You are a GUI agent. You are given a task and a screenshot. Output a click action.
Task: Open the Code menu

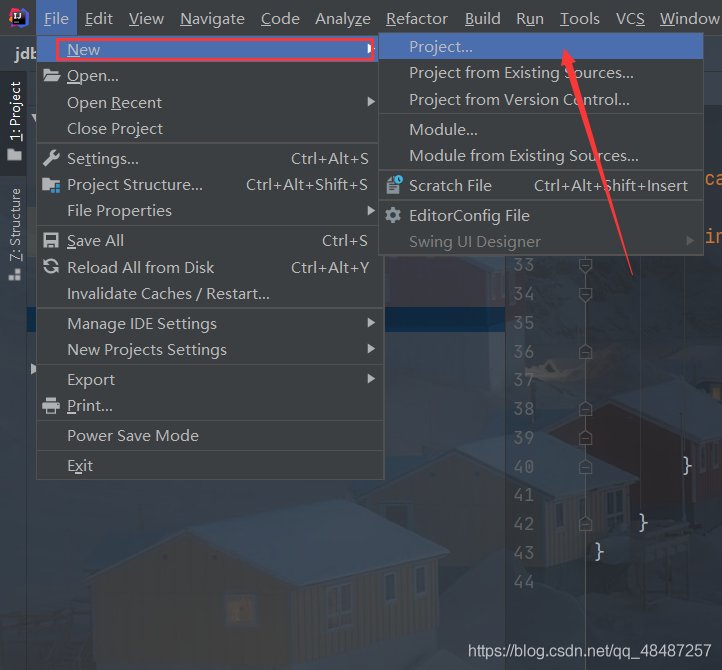pyautogui.click(x=280, y=18)
